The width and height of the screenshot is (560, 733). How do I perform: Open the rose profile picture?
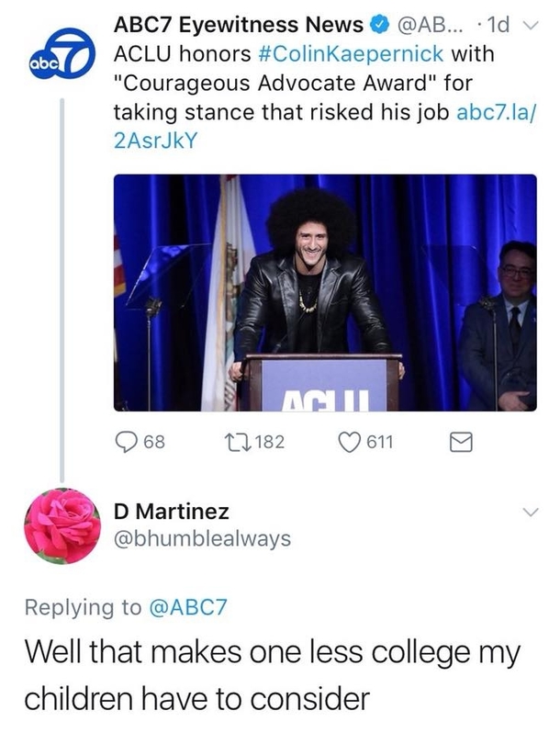tap(62, 525)
